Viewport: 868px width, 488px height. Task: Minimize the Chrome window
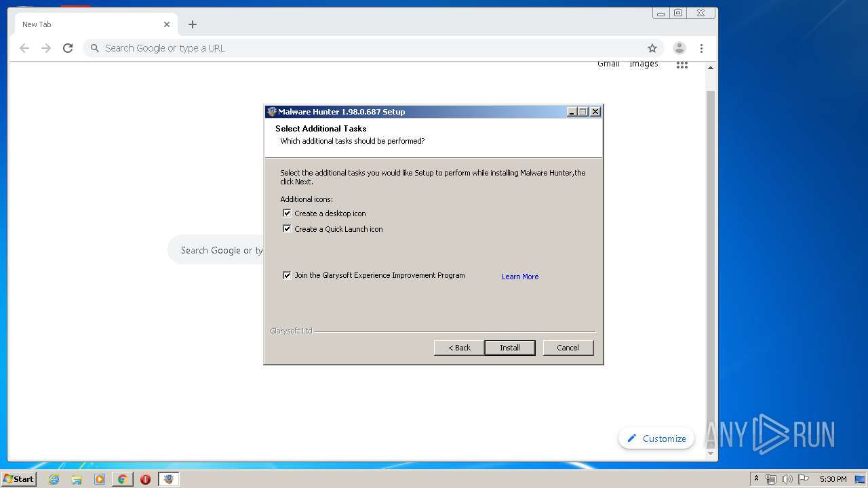click(x=661, y=13)
